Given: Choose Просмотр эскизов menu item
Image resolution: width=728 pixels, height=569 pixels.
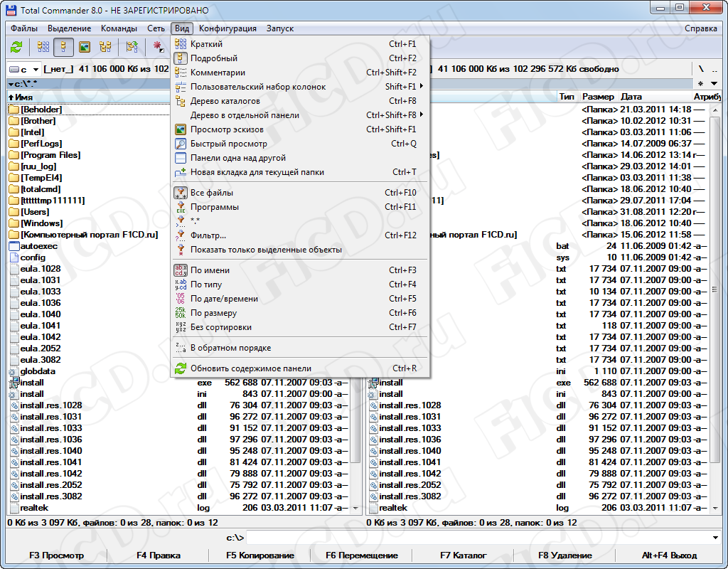Looking at the screenshot, I should 300,129.
